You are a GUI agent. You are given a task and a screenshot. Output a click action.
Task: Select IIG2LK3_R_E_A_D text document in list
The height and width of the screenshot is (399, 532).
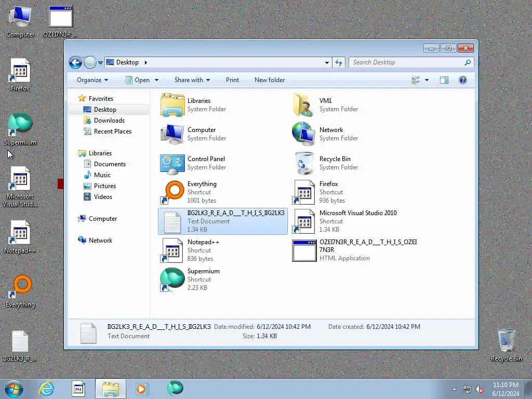click(x=222, y=221)
